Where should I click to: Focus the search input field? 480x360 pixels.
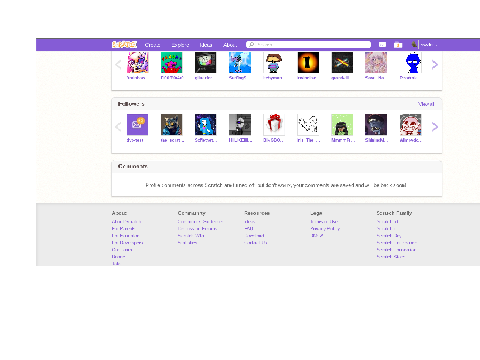coord(308,44)
